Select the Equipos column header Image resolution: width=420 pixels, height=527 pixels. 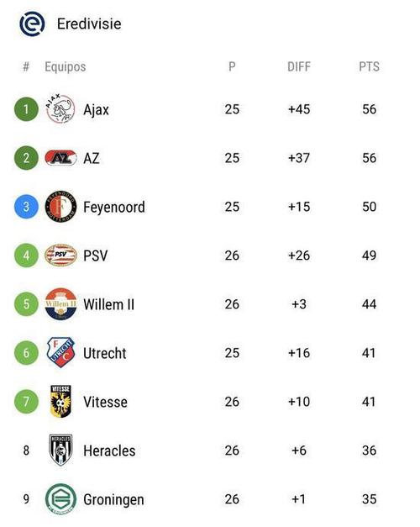(66, 67)
